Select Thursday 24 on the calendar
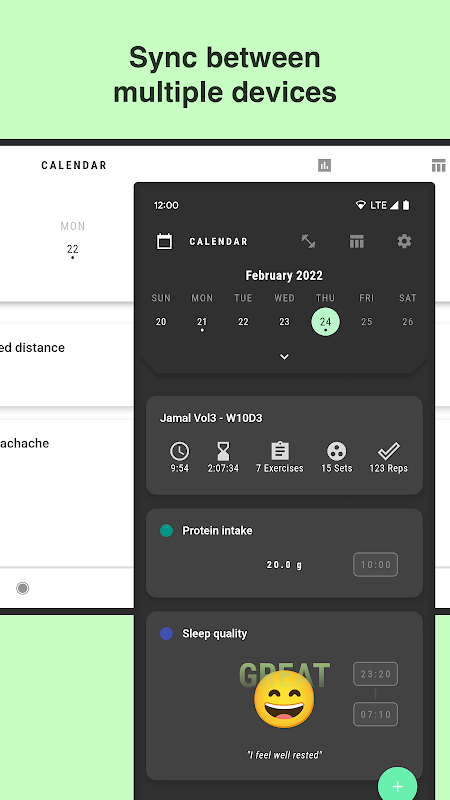The height and width of the screenshot is (800, 450). click(x=326, y=322)
